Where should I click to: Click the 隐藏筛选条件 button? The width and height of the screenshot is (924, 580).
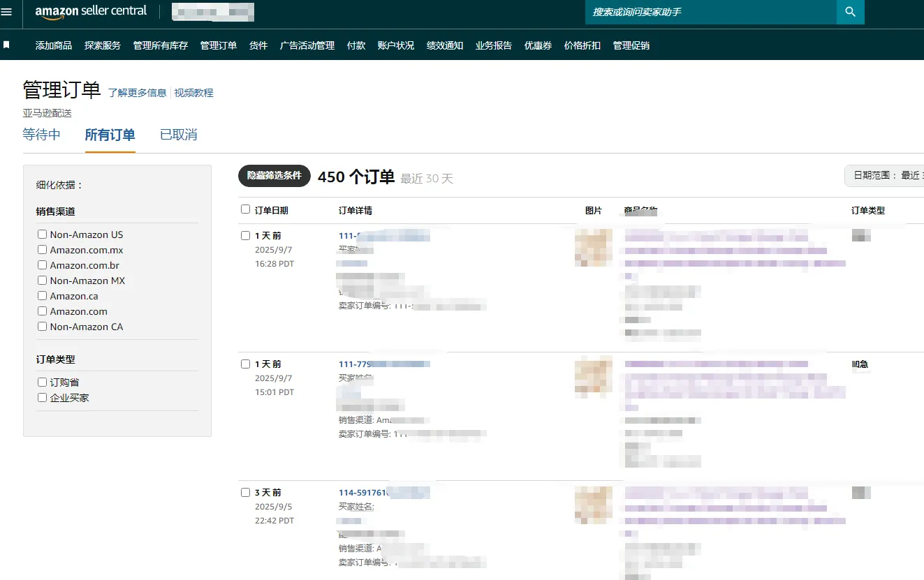274,176
